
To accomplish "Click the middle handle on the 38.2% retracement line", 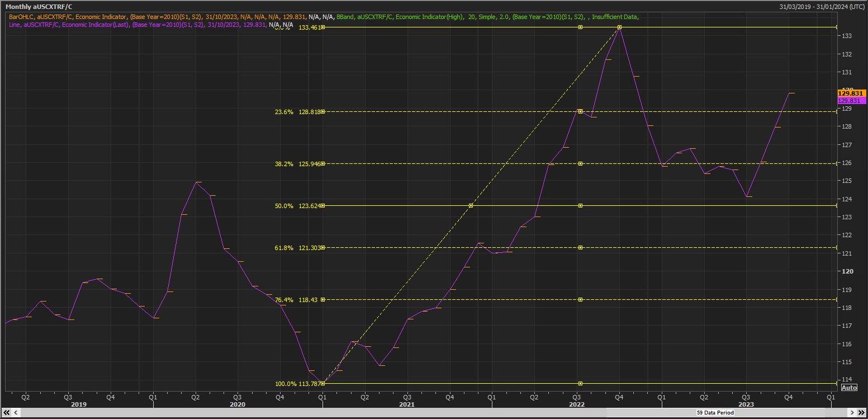I will [x=580, y=163].
